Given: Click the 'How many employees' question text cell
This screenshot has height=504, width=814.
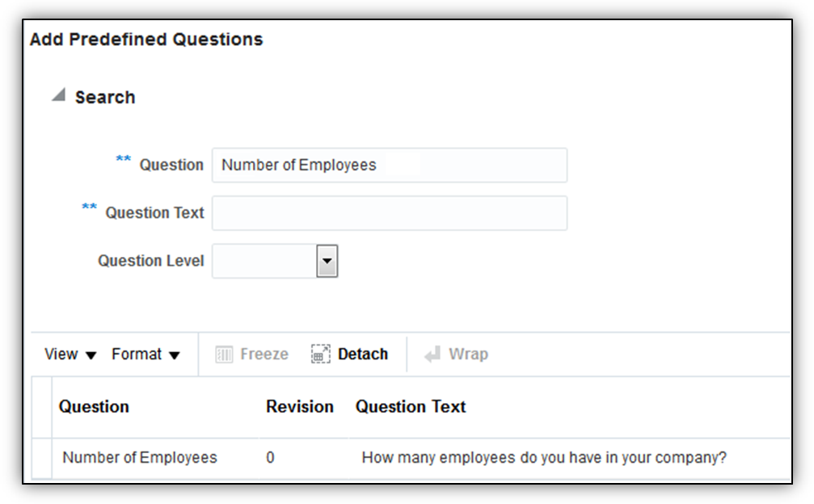Looking at the screenshot, I should point(544,458).
